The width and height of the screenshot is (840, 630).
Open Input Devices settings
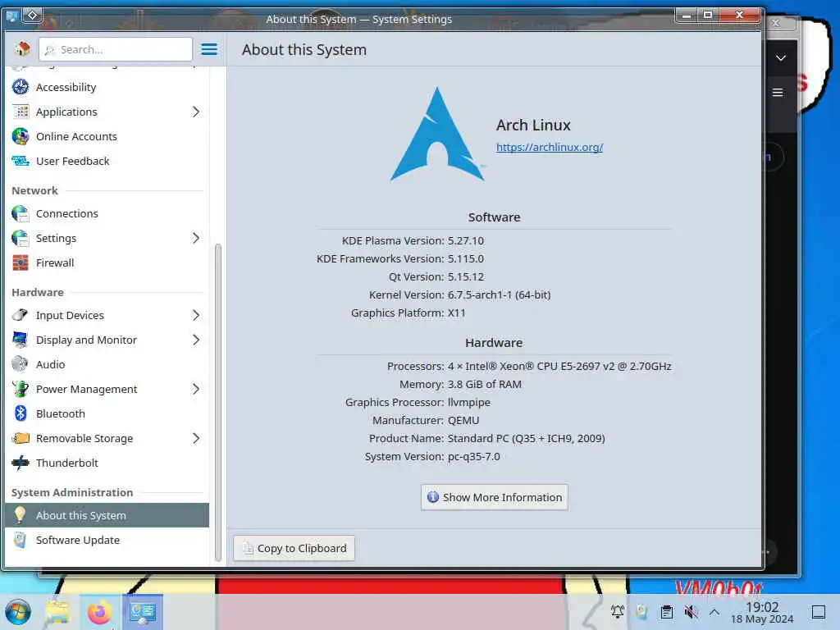pyautogui.click(x=107, y=316)
